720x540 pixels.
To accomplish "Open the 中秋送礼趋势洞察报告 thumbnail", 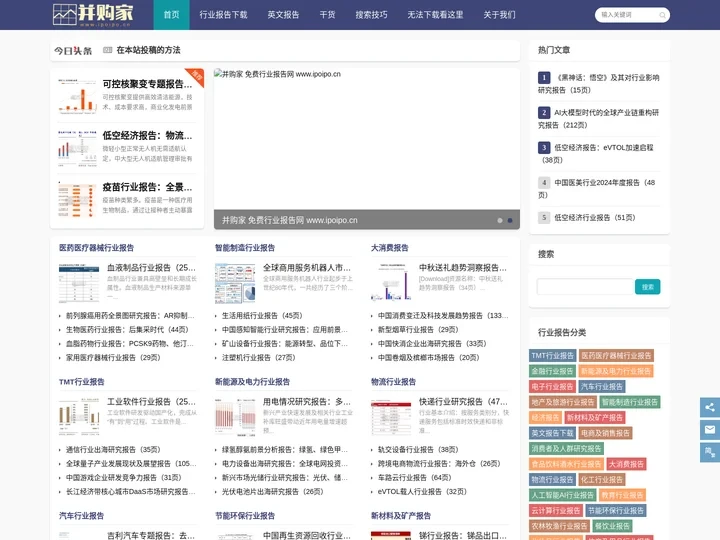I will pyautogui.click(x=391, y=283).
